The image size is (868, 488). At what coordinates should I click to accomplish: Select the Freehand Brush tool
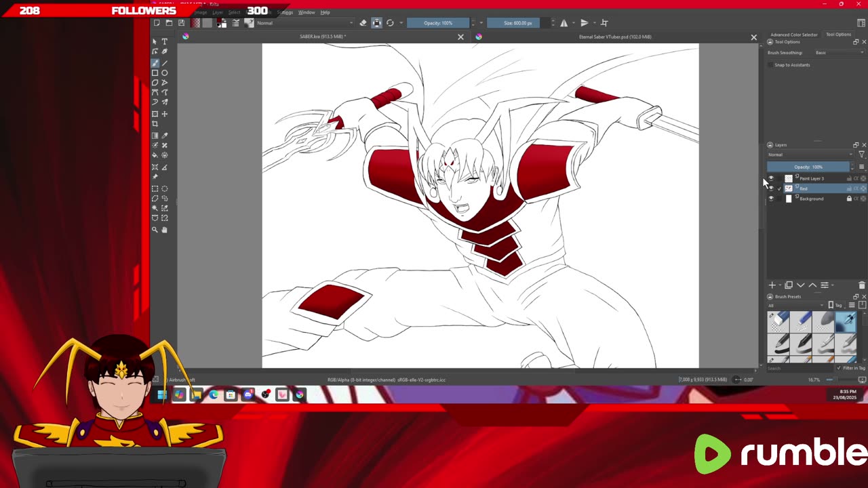coord(155,63)
